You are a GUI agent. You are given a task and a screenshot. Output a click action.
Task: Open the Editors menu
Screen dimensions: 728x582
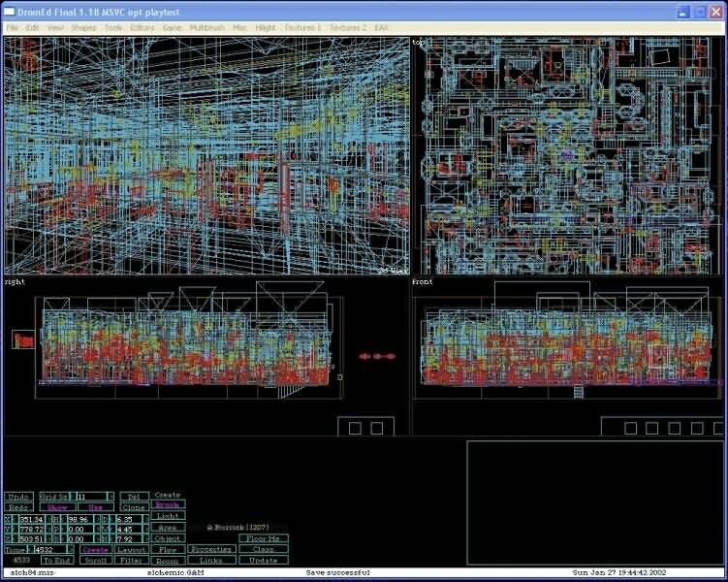(142, 28)
